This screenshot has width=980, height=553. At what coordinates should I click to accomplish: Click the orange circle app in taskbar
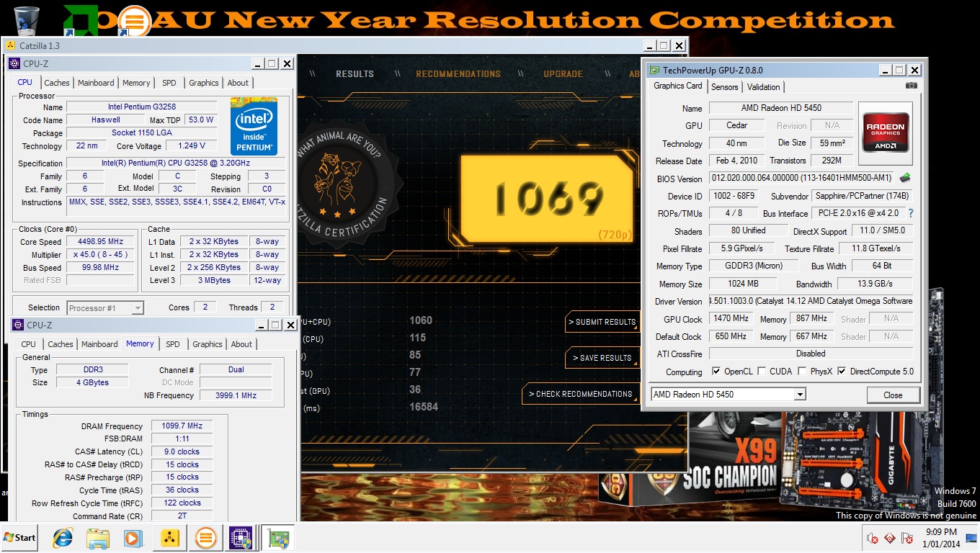coord(205,538)
